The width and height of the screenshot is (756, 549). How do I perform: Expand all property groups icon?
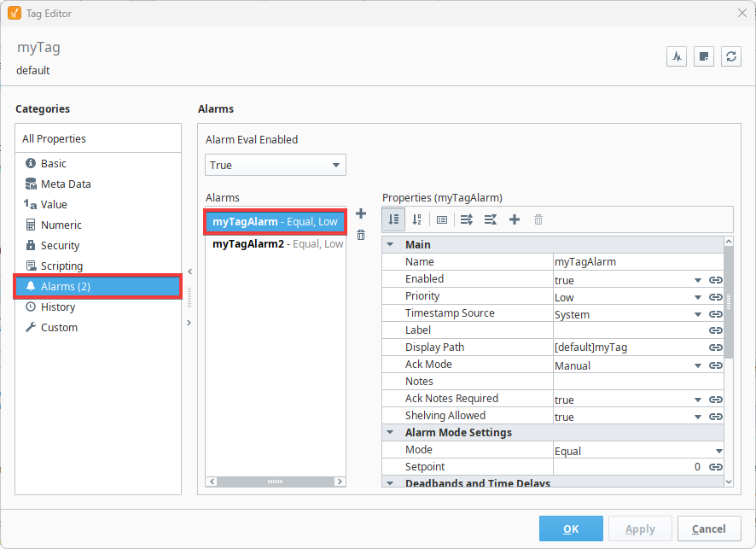coord(466,220)
